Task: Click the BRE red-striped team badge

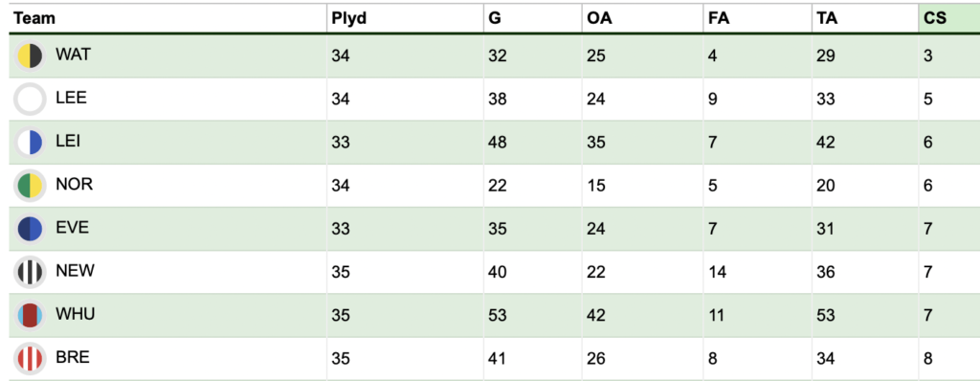Action: pyautogui.click(x=30, y=358)
